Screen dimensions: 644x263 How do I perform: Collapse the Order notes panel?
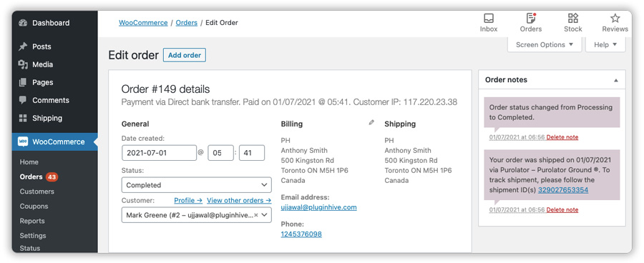[x=615, y=81]
